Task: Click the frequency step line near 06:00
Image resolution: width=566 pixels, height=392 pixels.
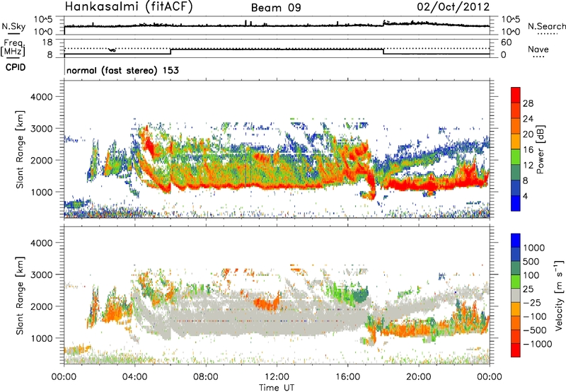Action: [171, 52]
